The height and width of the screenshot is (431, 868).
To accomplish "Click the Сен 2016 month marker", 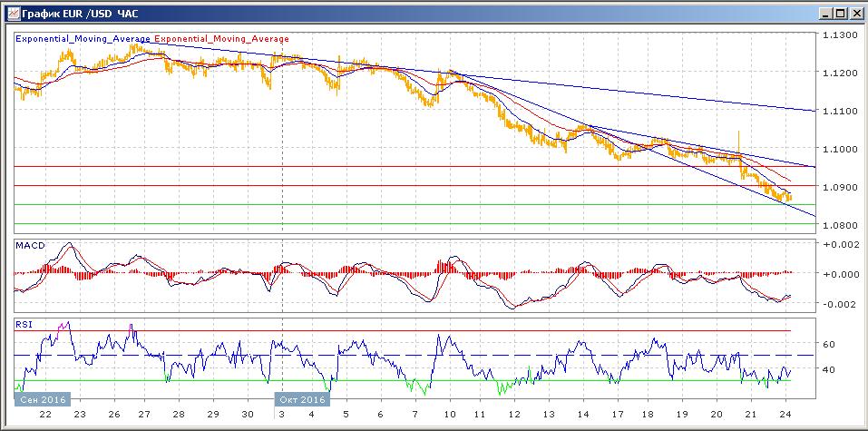I will 40,399.
